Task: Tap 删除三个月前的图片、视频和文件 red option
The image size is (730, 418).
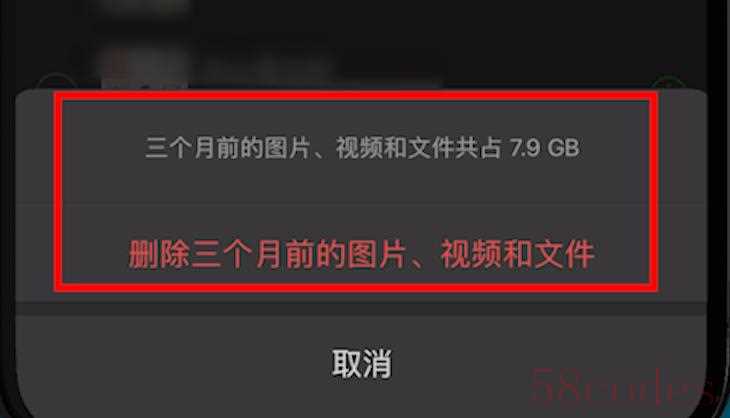Action: pyautogui.click(x=361, y=254)
